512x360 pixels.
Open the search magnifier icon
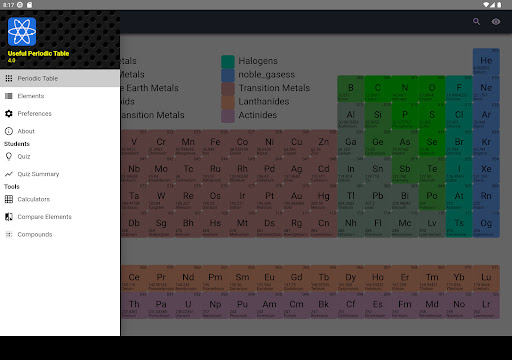pyautogui.click(x=476, y=22)
